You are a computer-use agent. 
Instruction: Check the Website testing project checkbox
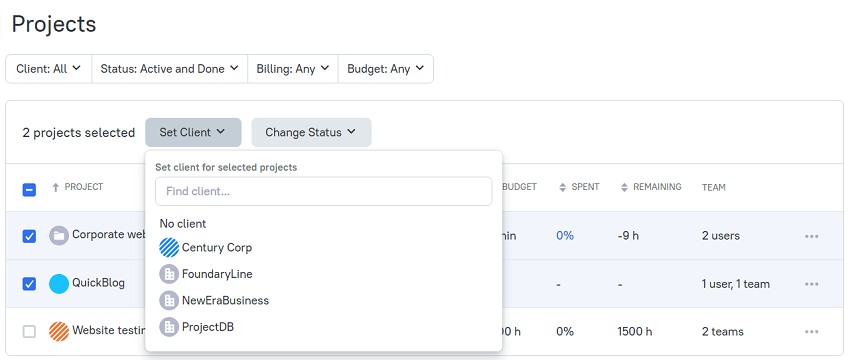[29, 332]
